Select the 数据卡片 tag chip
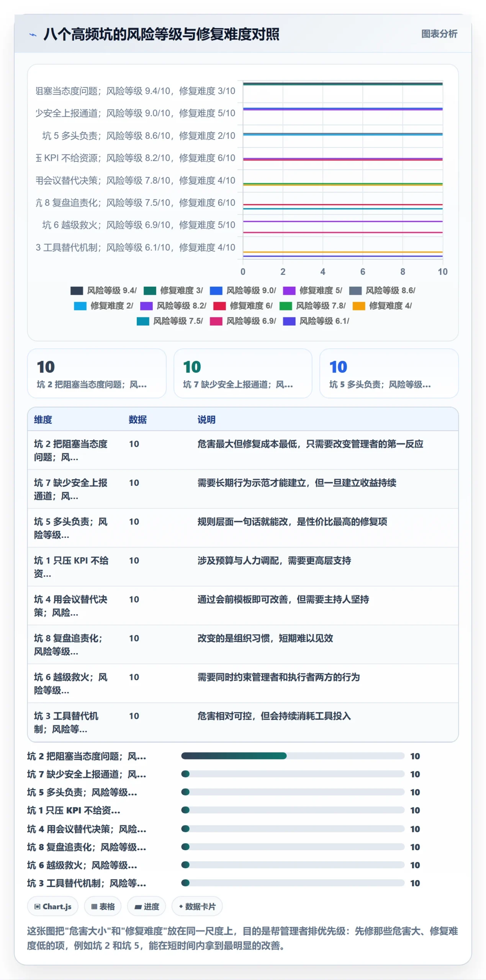Screen dimensions: 486x980 point(197,906)
